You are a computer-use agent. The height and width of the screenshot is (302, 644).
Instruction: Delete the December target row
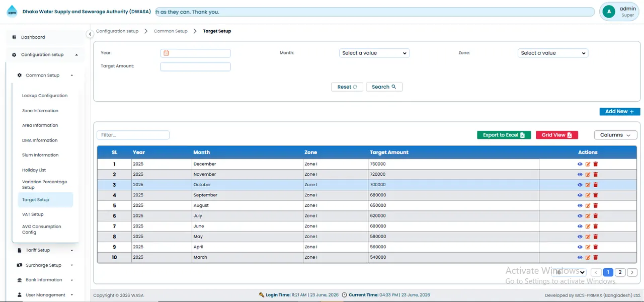(x=596, y=164)
